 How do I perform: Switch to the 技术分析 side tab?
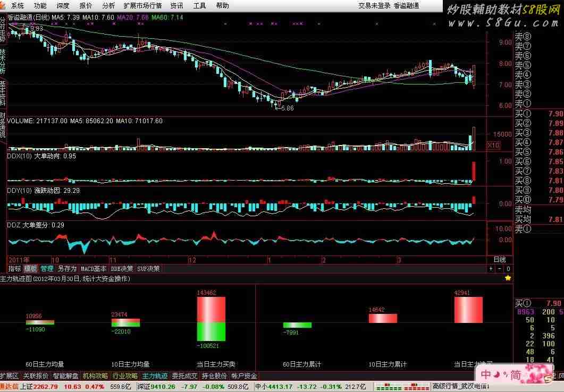tap(3, 62)
